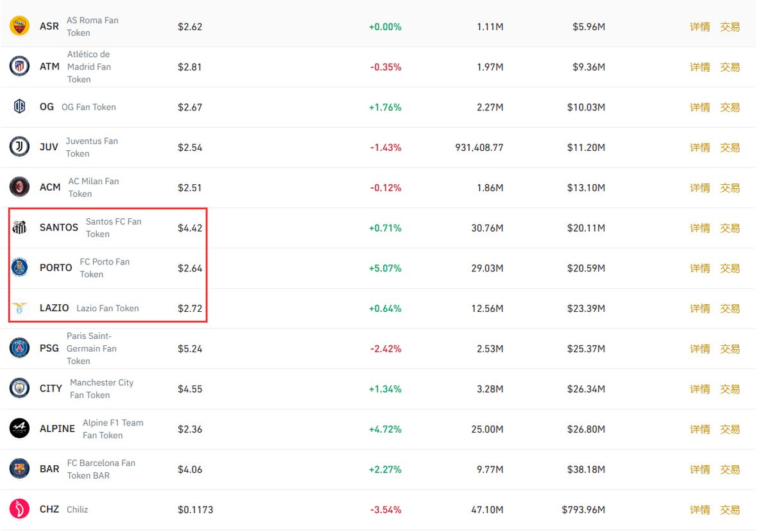View 详情 for the JUV row
The image size is (770, 532).
click(700, 148)
